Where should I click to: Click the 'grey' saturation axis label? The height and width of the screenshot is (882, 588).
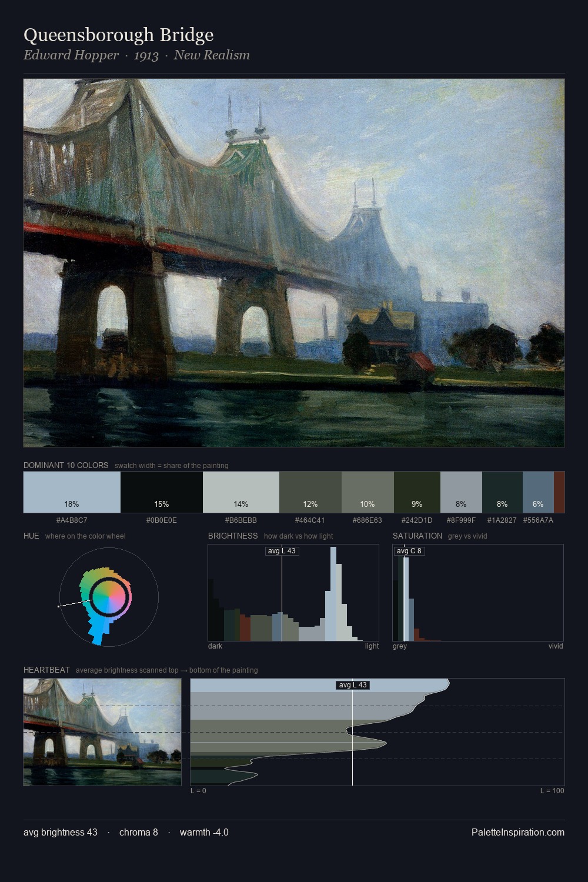coord(400,646)
